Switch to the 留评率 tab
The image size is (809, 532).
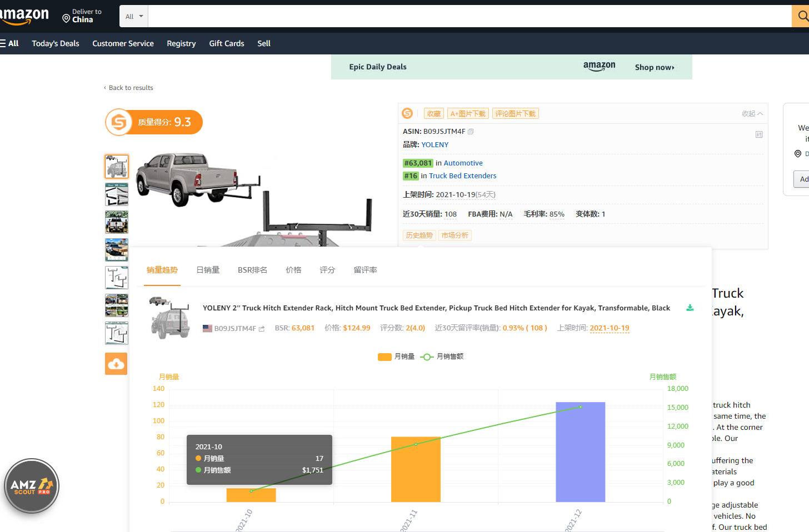click(365, 270)
